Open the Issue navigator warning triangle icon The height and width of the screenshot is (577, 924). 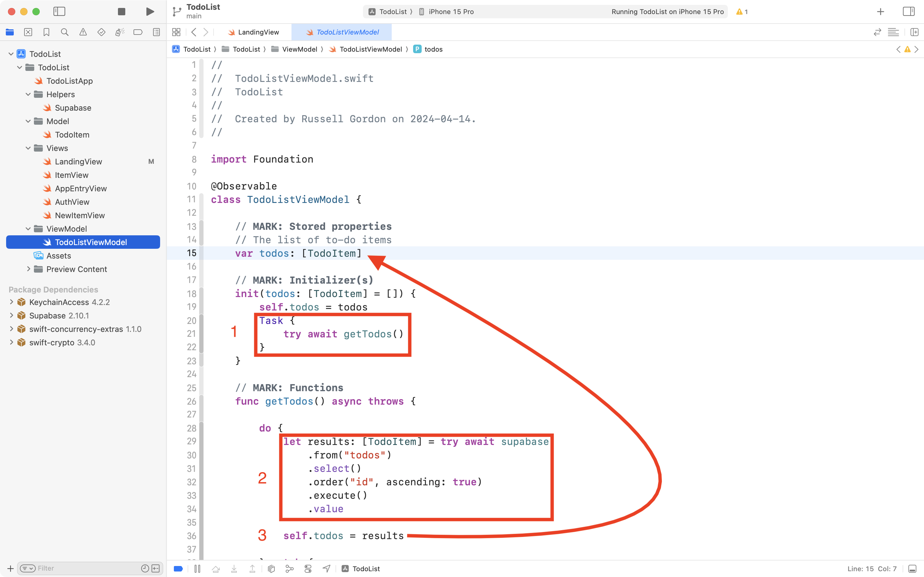coord(83,32)
